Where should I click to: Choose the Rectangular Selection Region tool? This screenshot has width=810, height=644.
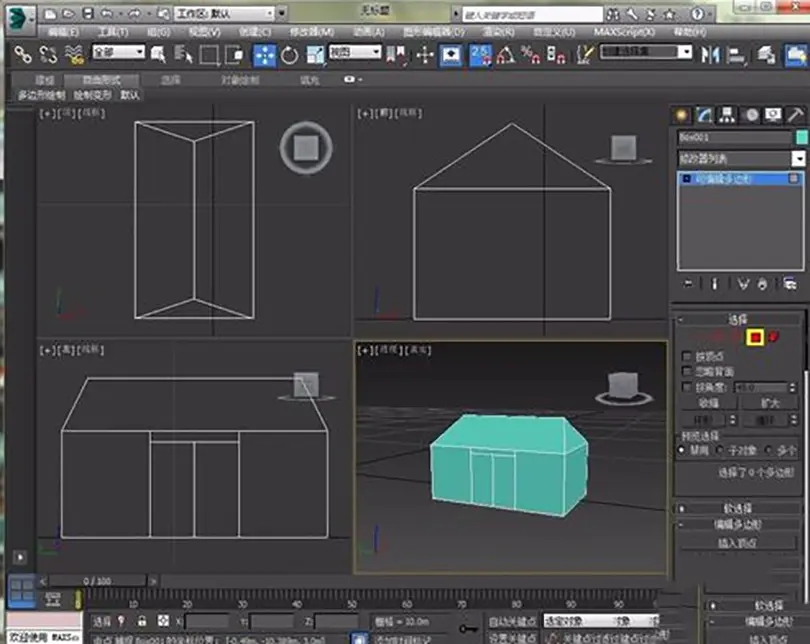pos(209,55)
